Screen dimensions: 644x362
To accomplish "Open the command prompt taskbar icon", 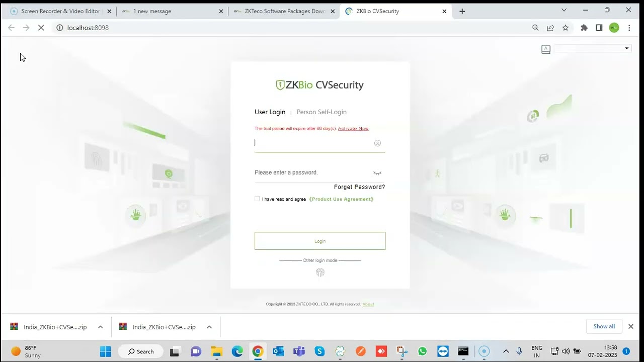I will point(463,351).
